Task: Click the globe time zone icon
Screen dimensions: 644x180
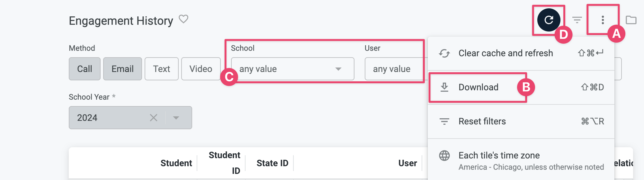Action: [444, 156]
